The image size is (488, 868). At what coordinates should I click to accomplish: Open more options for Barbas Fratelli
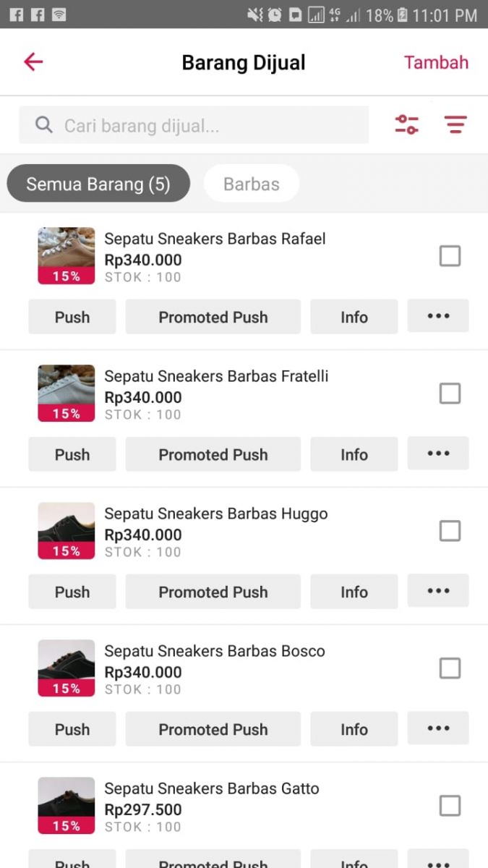(438, 454)
